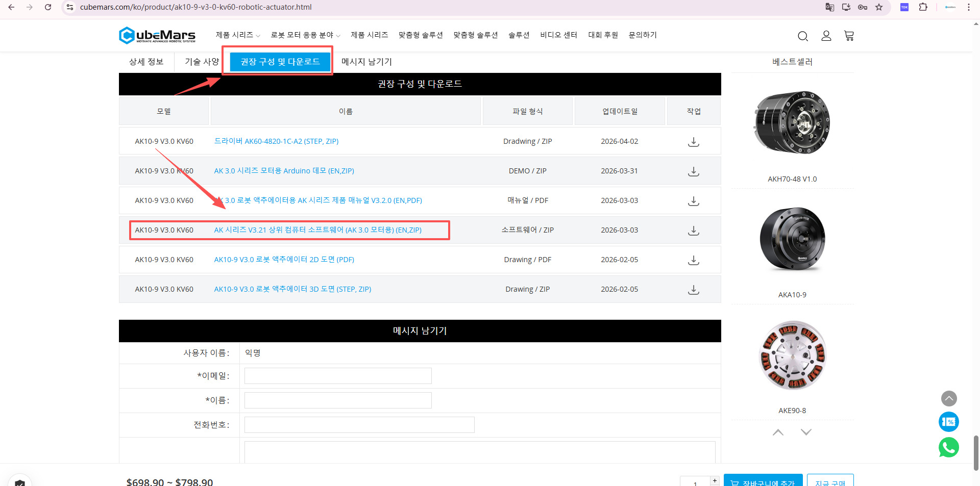This screenshot has width=980, height=486.
Task: Open the 메시지 남기기 tab
Action: pos(366,62)
